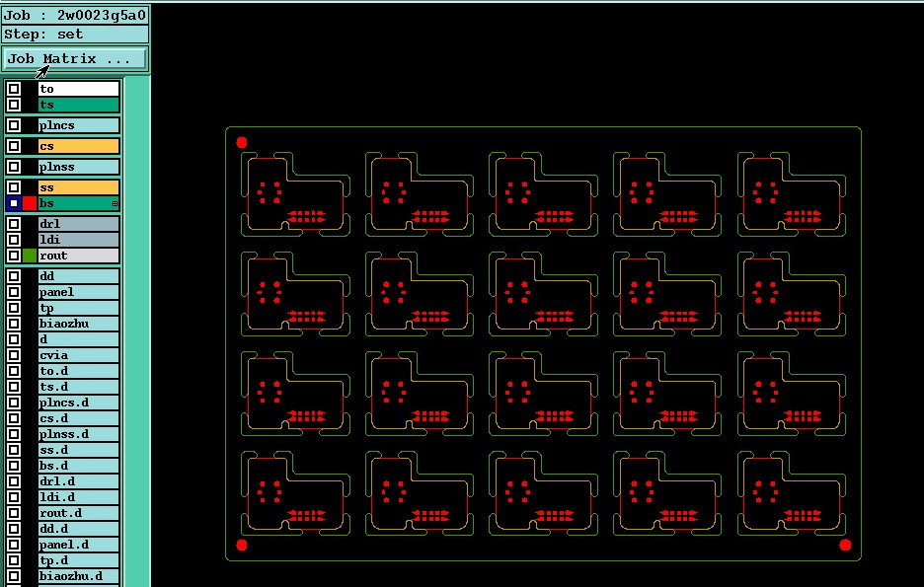Select the biaozhu layer name
The height and width of the screenshot is (587, 924).
(x=78, y=324)
